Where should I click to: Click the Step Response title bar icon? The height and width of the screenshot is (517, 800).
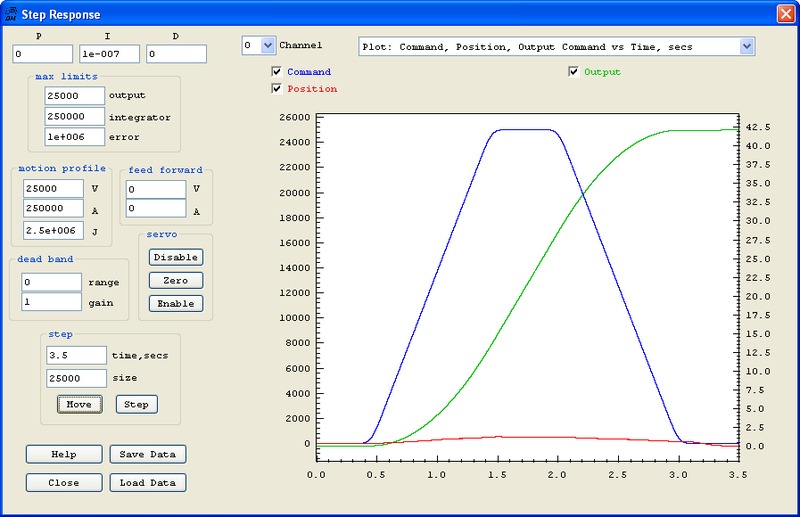pyautogui.click(x=11, y=14)
